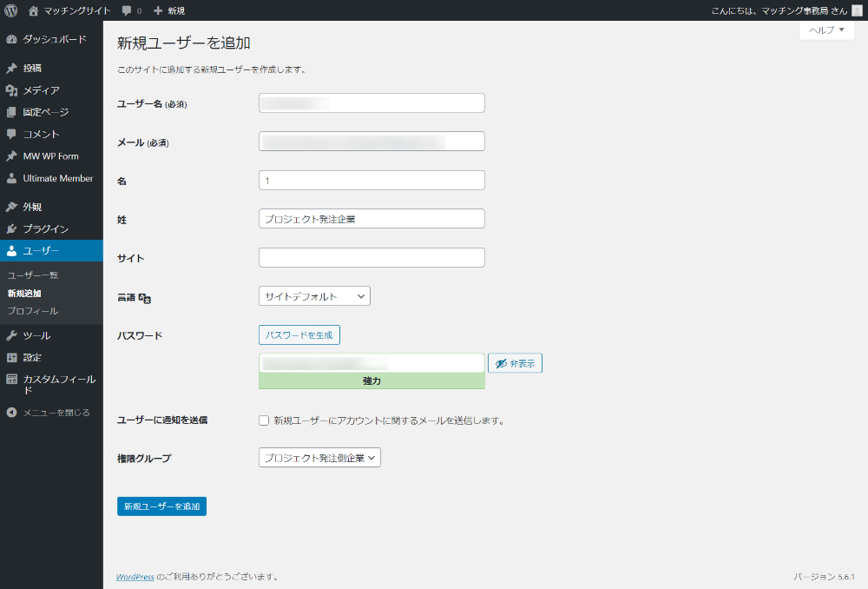Click the WordPress logo icon
868x589 pixels.
coord(11,10)
